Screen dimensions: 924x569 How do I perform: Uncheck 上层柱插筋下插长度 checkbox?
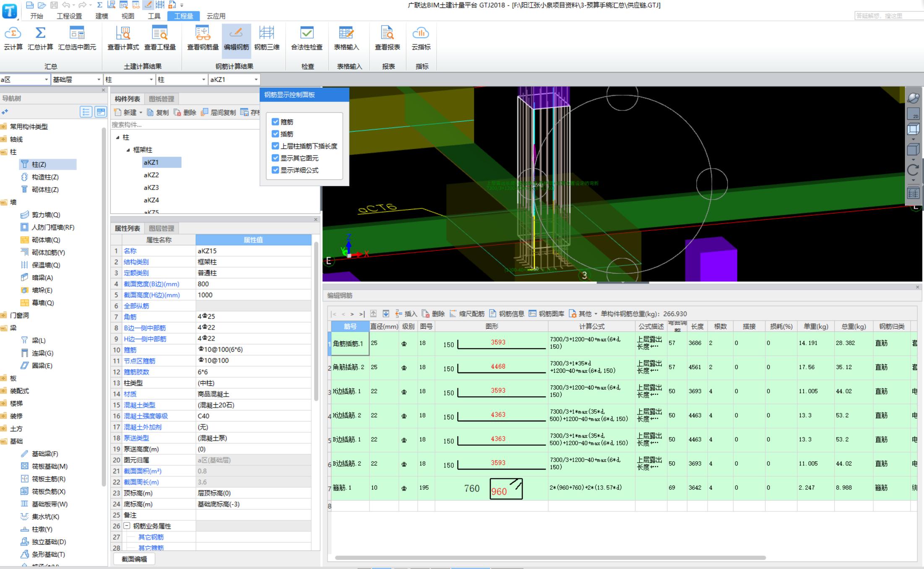tap(275, 146)
